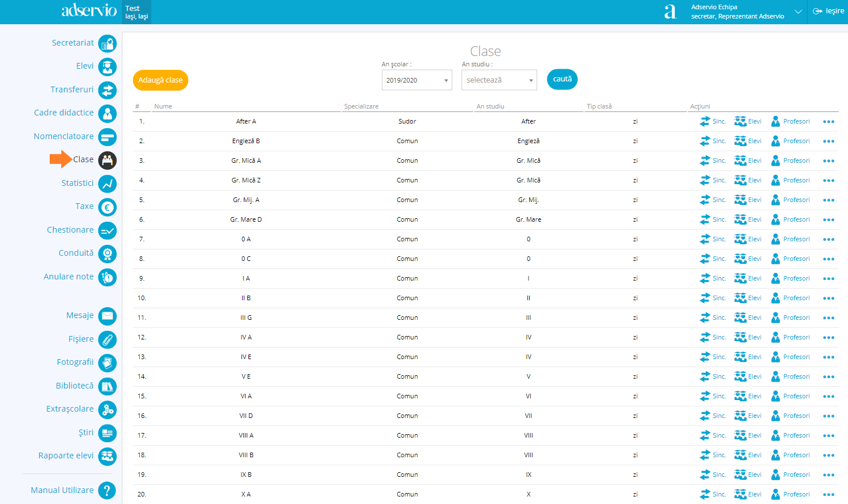
Task: Open the Manual Utilizare question icon
Action: pos(107,491)
